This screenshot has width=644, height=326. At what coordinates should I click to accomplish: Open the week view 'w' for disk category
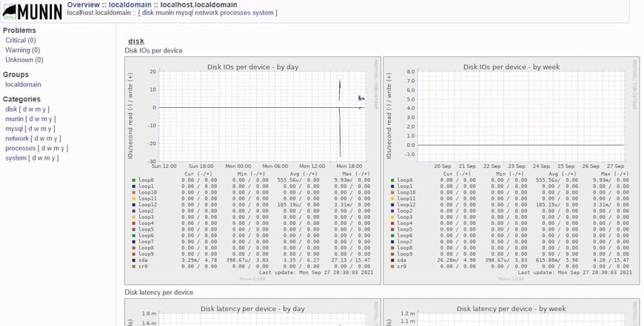coord(31,109)
